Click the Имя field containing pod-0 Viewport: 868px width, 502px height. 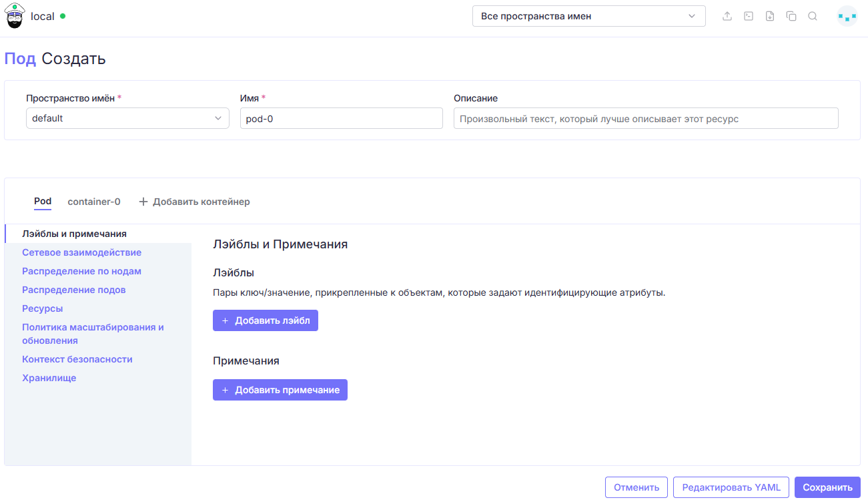[342, 118]
